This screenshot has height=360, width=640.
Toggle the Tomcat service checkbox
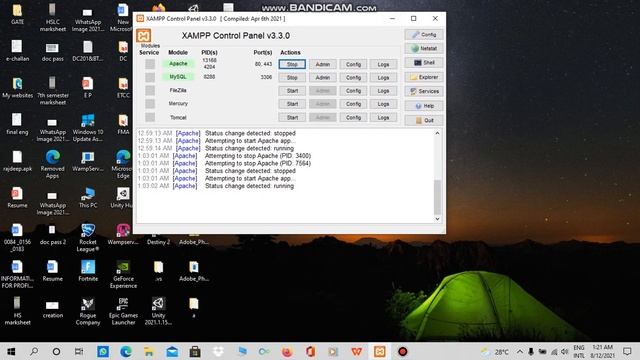pyautogui.click(x=150, y=117)
